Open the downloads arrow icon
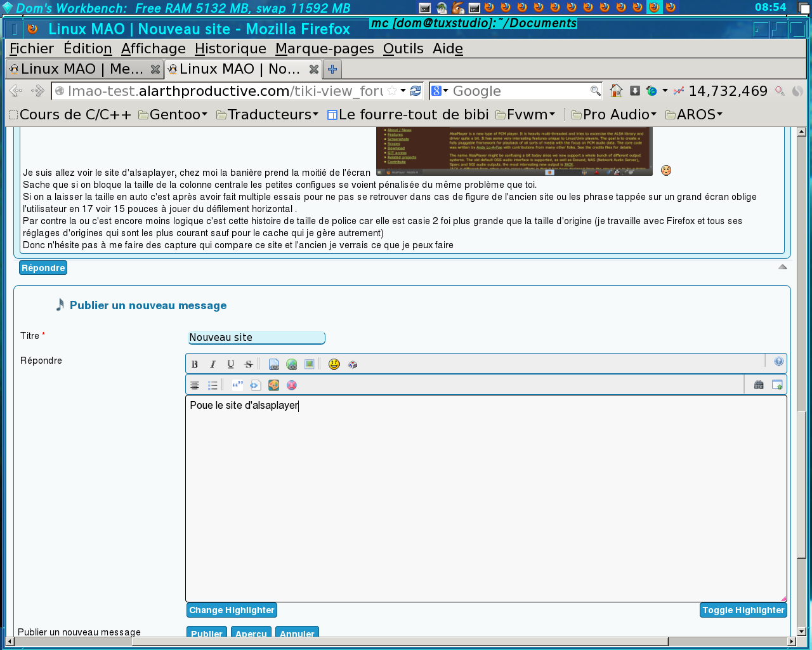This screenshot has height=650, width=812. click(x=635, y=91)
